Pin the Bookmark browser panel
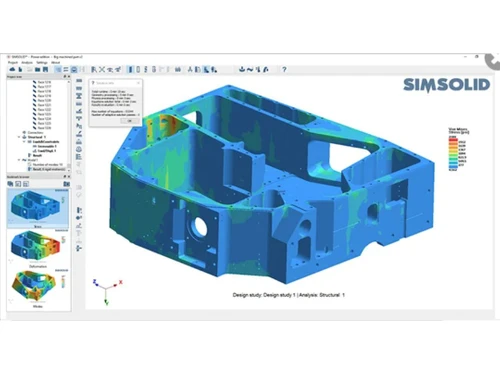 tap(65, 177)
